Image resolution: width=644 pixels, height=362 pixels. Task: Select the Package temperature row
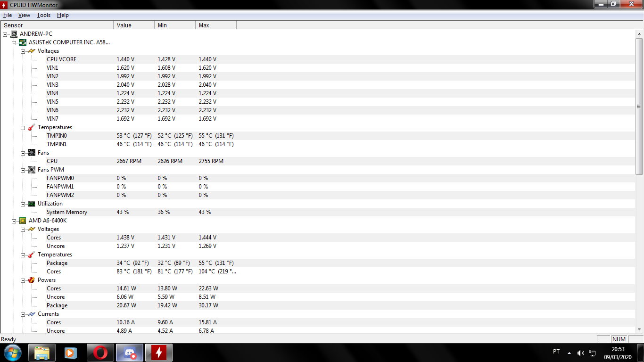(318, 263)
